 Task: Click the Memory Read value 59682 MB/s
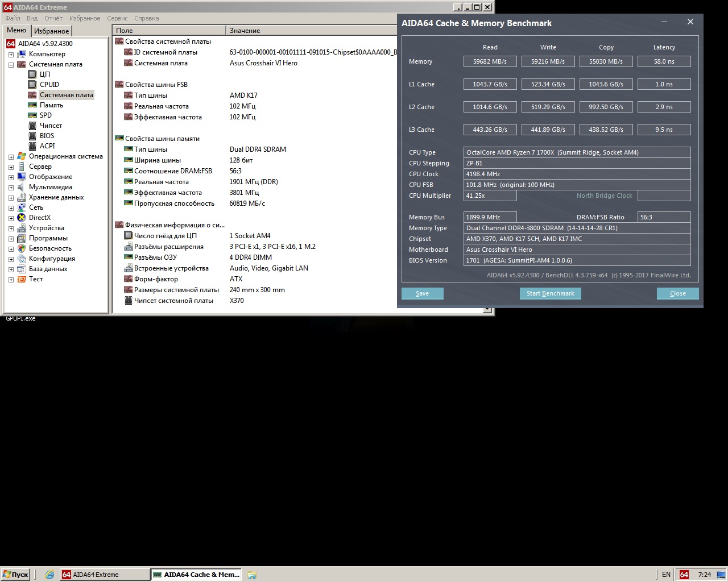coord(490,61)
